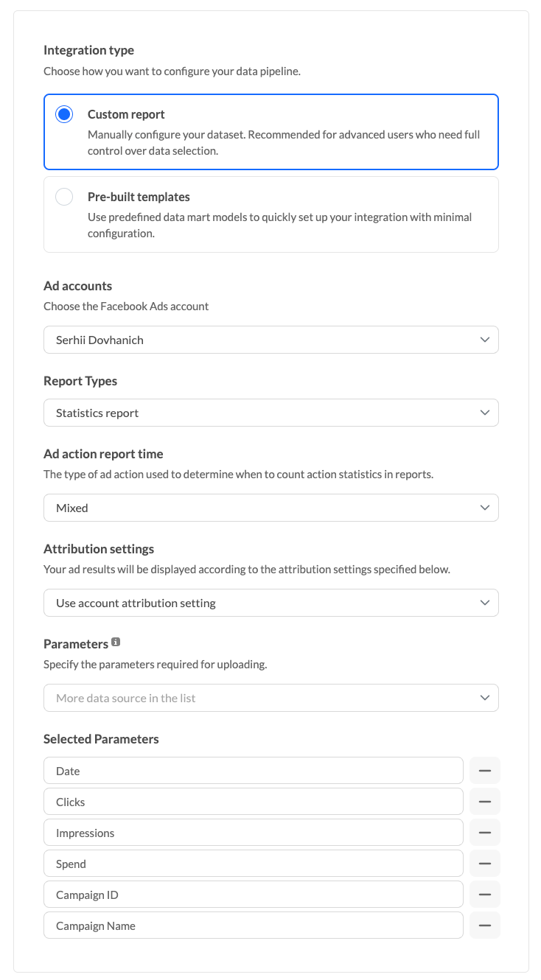Screen dimensions: 541x980
Task: Remove the Impressions parameter
Action: pyautogui.click(x=484, y=832)
